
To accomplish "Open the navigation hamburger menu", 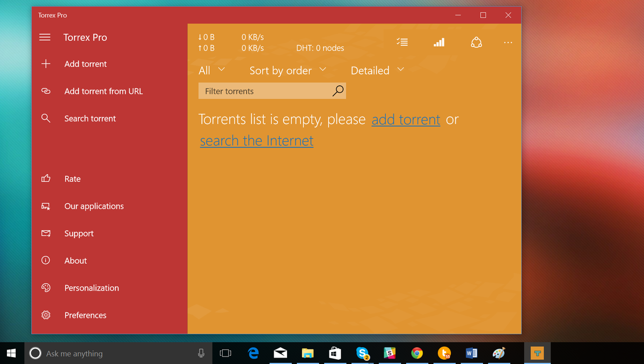I will point(45,37).
